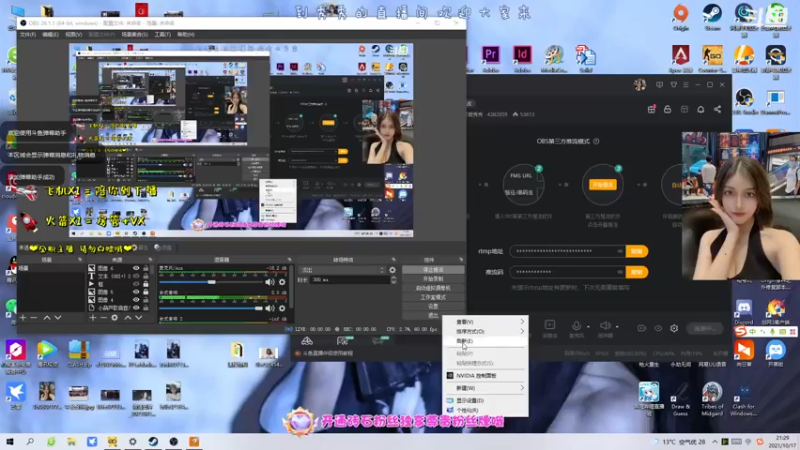Open dropdown arrow beside Douyu speaker icon

coord(617,327)
